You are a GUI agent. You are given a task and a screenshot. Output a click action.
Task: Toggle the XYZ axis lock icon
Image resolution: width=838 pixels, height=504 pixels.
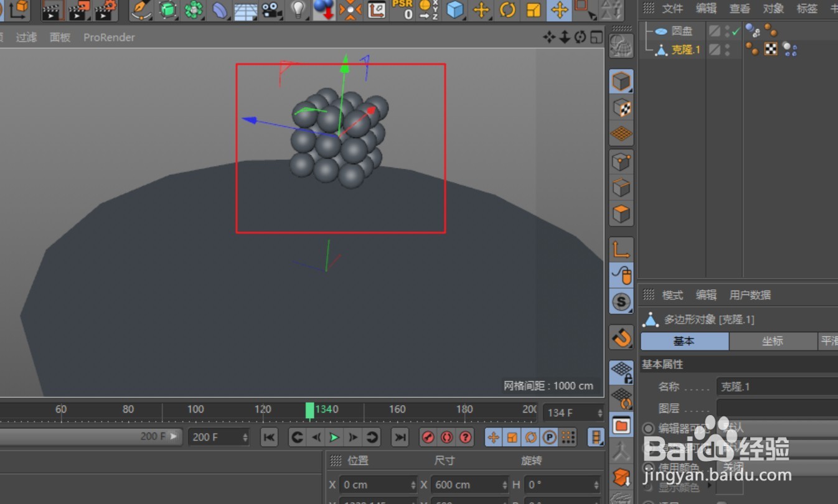[x=428, y=10]
